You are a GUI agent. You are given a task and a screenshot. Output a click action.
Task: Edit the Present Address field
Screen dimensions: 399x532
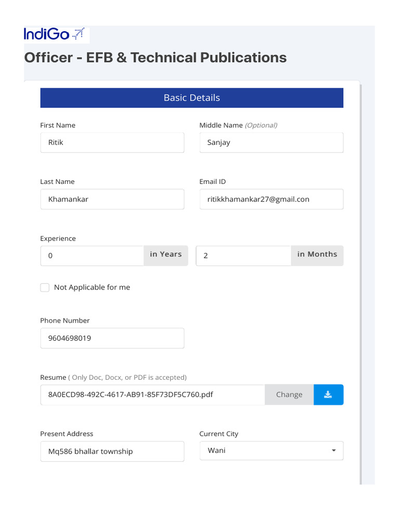click(x=112, y=451)
